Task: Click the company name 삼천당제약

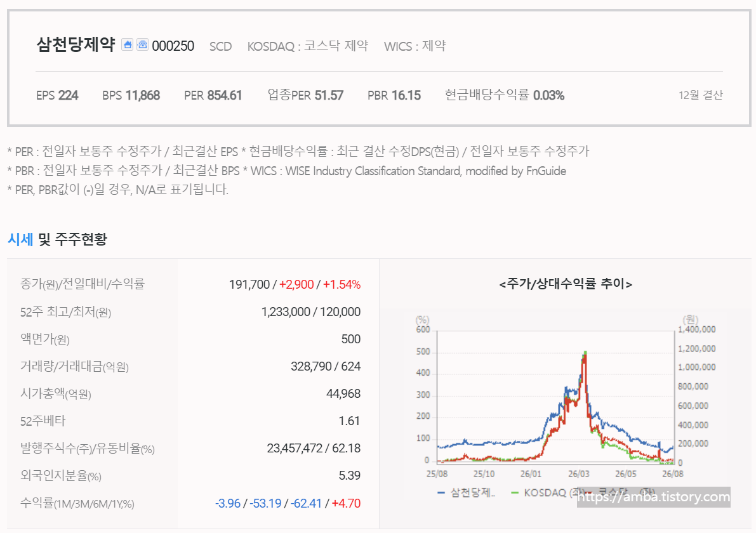Action: point(76,45)
